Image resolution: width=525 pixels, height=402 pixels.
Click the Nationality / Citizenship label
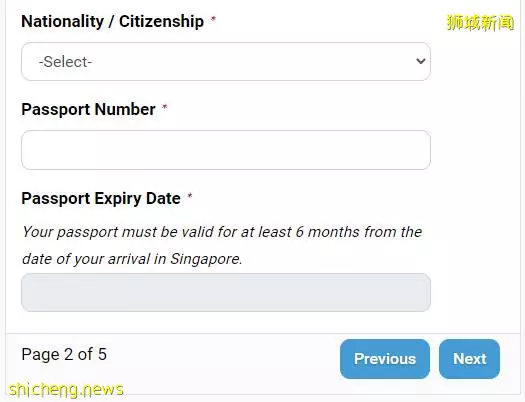pyautogui.click(x=112, y=22)
